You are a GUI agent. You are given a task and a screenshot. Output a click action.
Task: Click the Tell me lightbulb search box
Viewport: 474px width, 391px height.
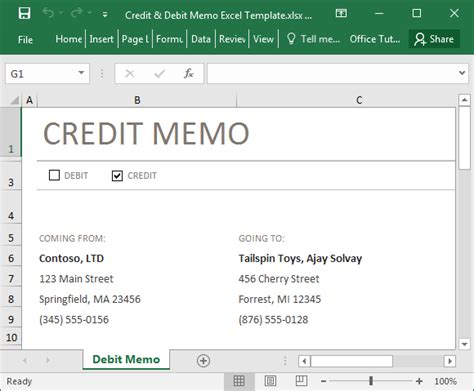point(313,39)
